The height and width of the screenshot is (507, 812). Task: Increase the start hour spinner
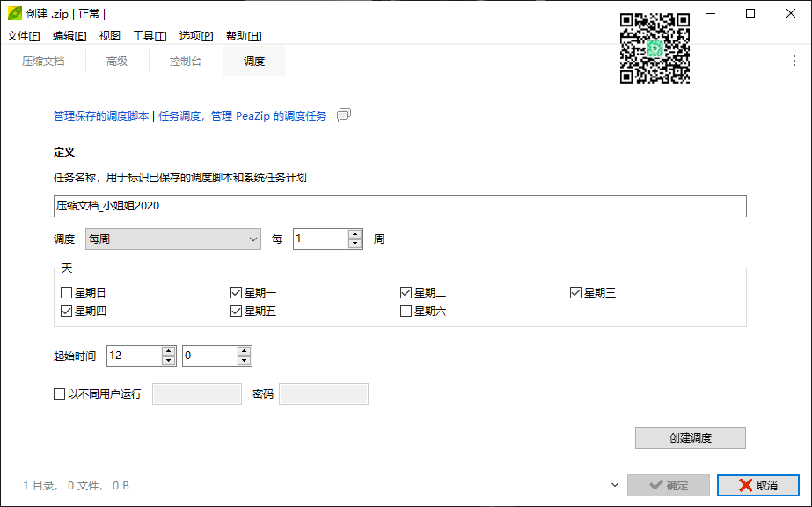click(x=169, y=351)
